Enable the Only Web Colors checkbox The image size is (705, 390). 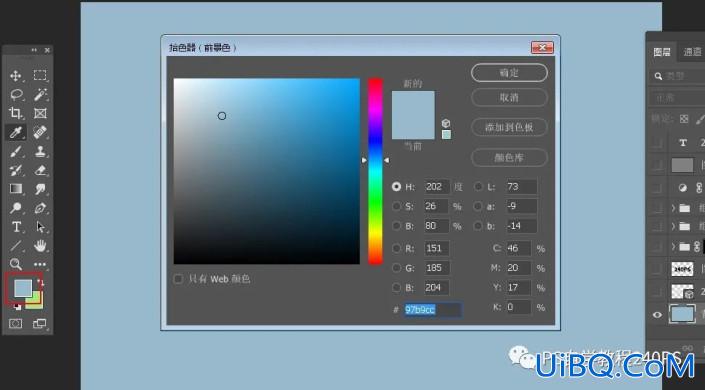(178, 279)
